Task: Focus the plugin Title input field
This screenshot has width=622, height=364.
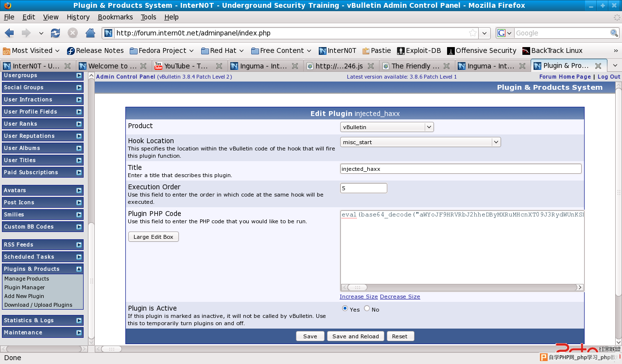Action: click(x=461, y=169)
